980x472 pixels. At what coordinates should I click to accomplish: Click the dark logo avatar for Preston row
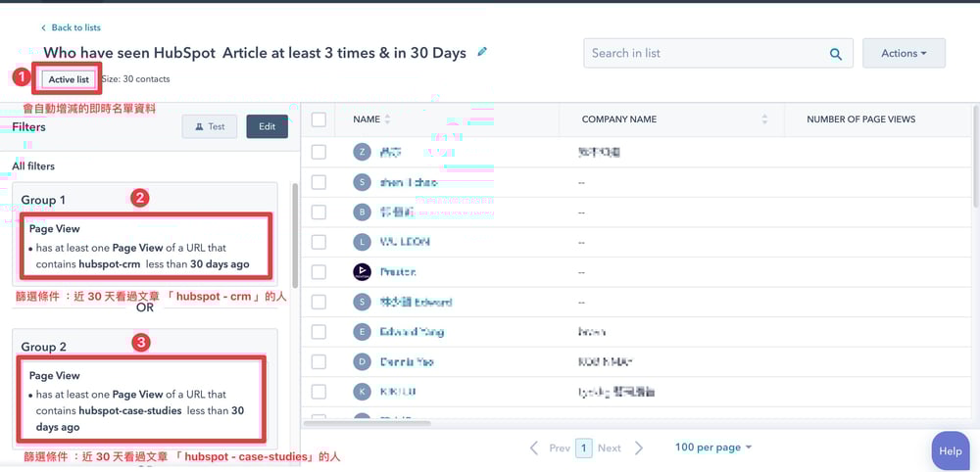pyautogui.click(x=362, y=271)
